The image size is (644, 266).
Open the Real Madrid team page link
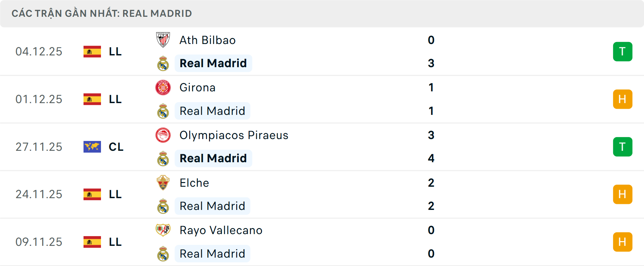tap(213, 63)
